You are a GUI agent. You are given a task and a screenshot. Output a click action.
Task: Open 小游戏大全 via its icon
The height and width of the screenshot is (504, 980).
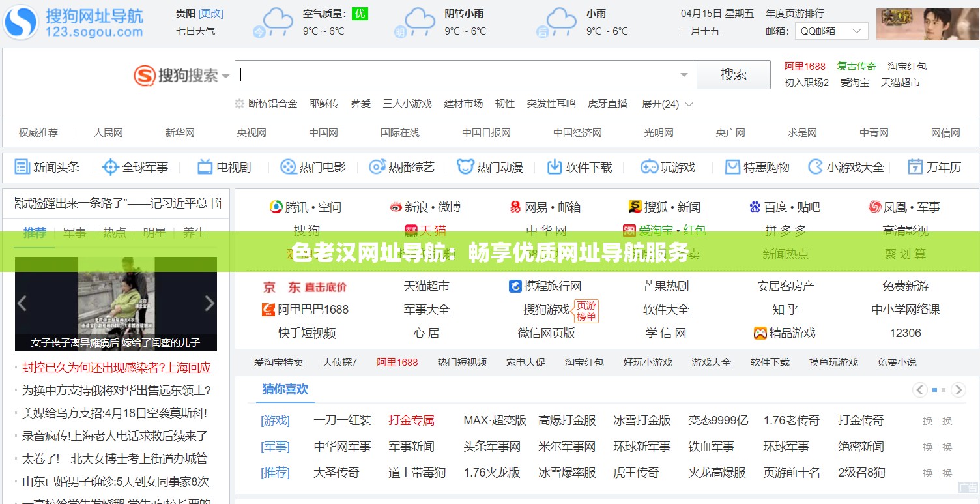tap(816, 167)
